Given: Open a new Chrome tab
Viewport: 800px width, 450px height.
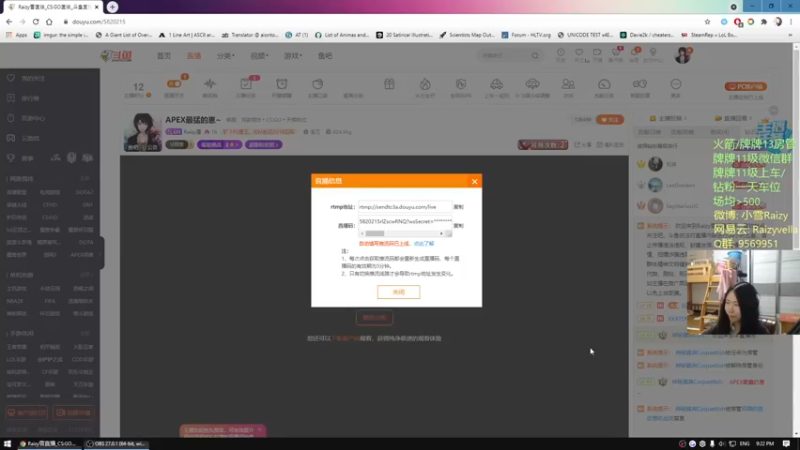Looking at the screenshot, I should coord(112,7).
